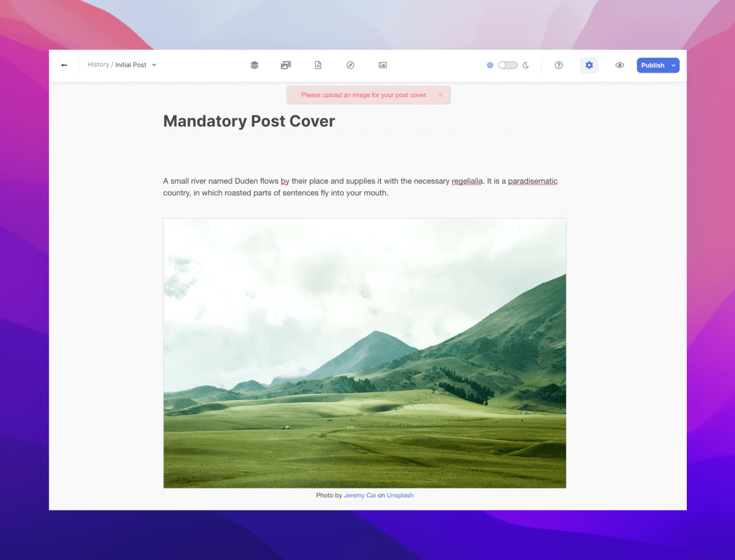Click the image icon in toolbar
Screen dimensions: 735x560
coord(382,65)
